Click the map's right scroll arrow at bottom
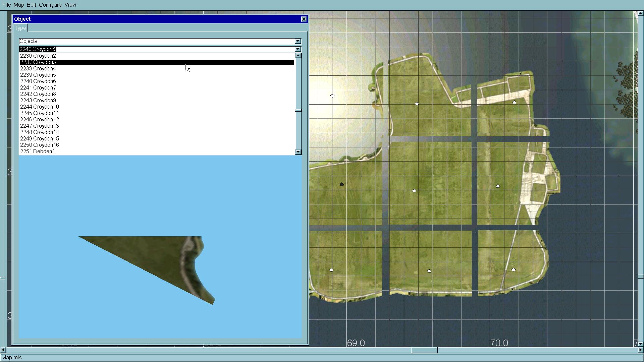The height and width of the screenshot is (362, 644). click(641, 350)
